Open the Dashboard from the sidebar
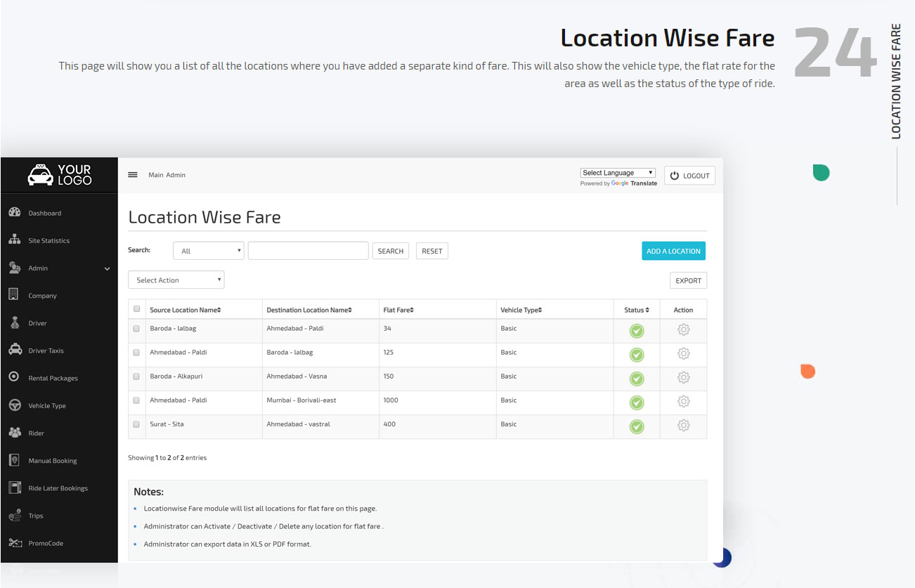This screenshot has width=915, height=588. [x=44, y=212]
